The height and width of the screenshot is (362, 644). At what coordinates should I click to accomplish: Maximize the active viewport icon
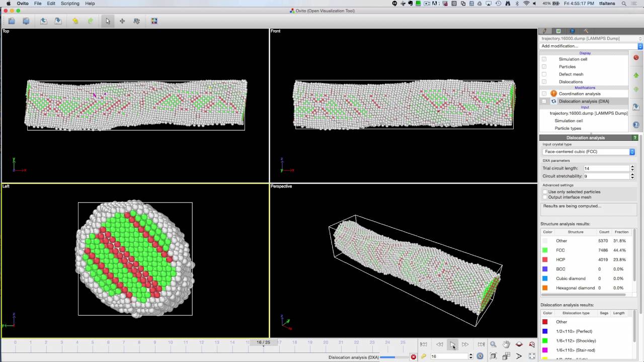click(532, 356)
